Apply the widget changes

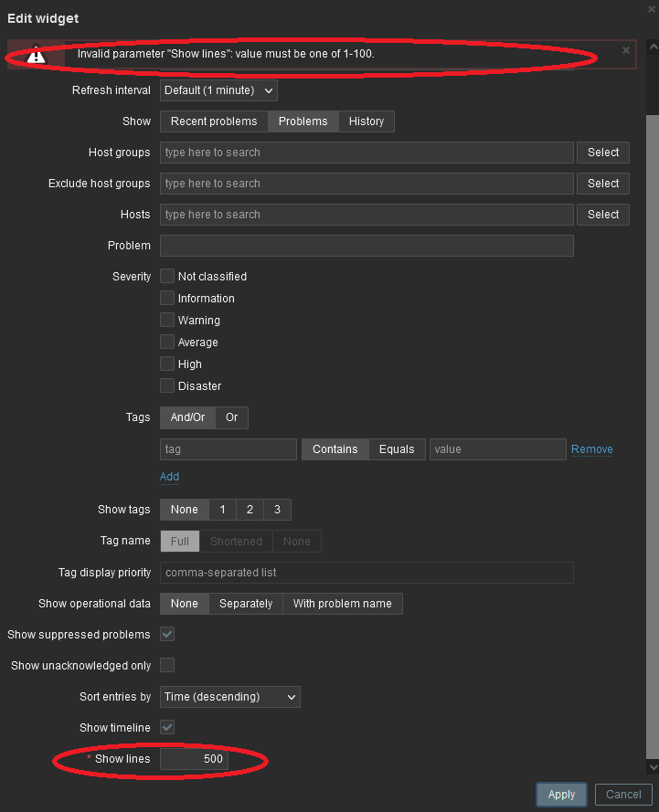tap(560, 795)
